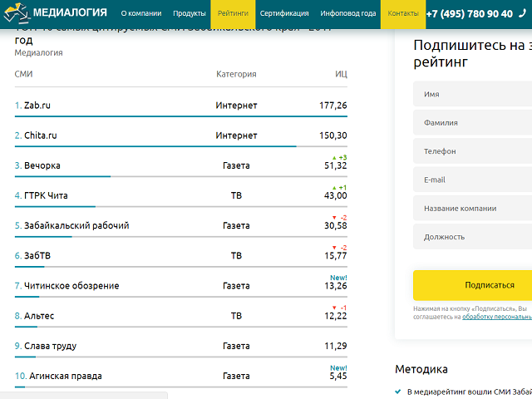Select the Zab.ru row name

37,106
